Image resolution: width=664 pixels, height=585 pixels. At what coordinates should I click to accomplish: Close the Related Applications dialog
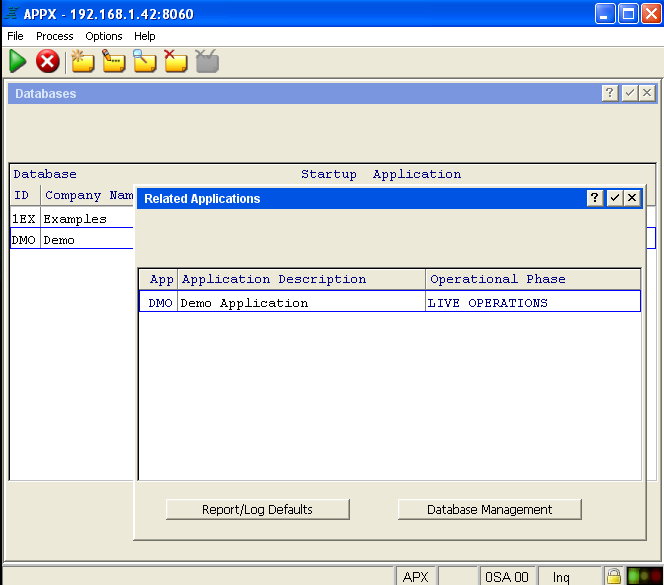(631, 198)
